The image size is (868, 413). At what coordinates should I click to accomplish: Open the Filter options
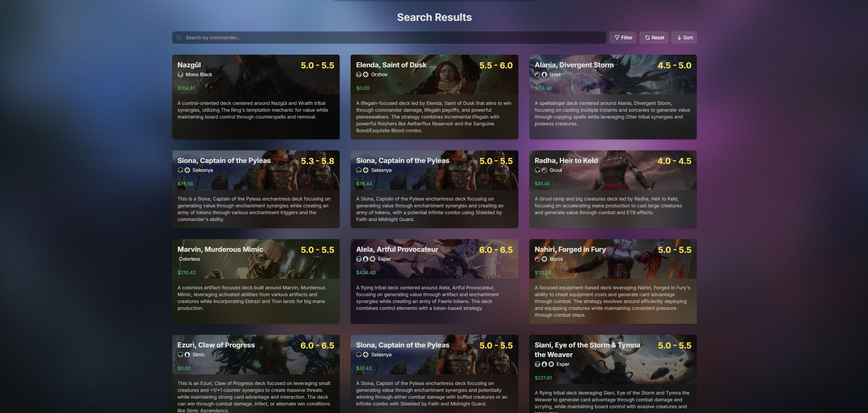[623, 38]
